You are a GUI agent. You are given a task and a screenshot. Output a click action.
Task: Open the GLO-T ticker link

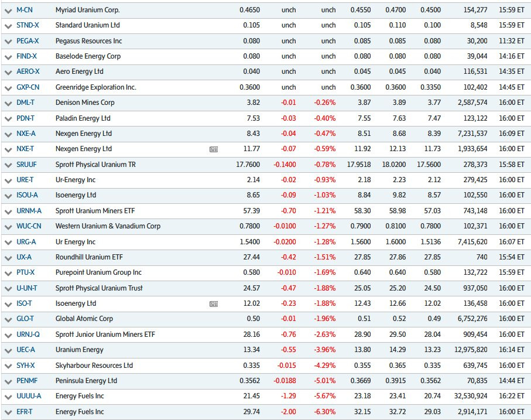(25, 319)
